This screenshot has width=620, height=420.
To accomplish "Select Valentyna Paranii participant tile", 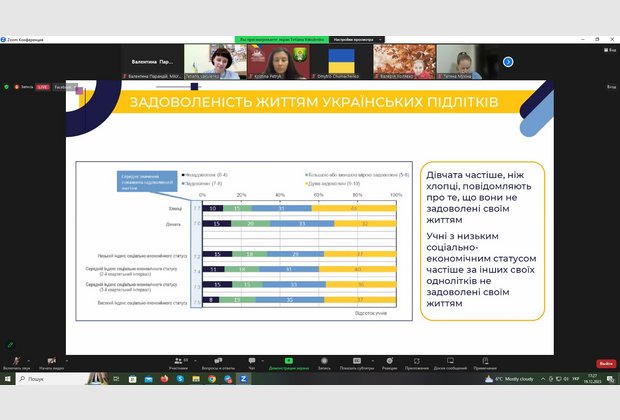I will pyautogui.click(x=152, y=62).
